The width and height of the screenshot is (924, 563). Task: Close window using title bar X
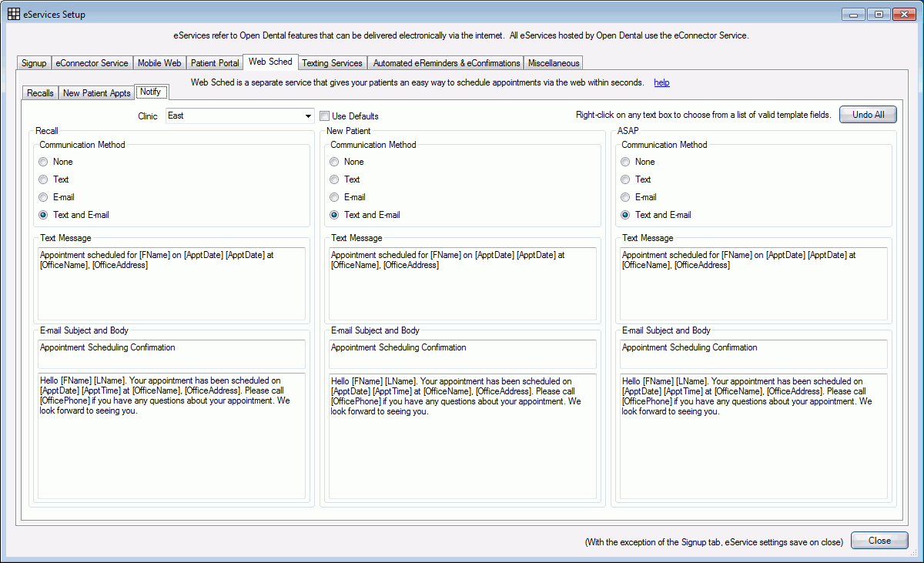pos(902,14)
